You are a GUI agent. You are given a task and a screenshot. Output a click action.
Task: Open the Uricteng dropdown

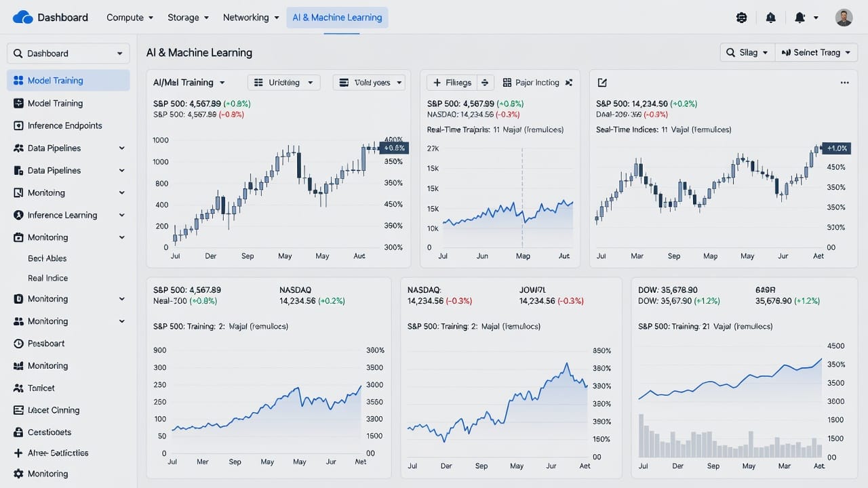pos(284,83)
